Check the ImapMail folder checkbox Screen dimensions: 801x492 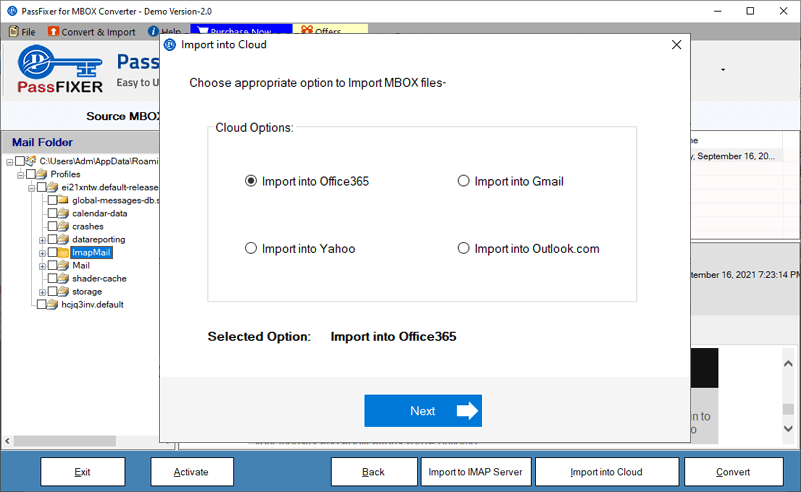[52, 252]
